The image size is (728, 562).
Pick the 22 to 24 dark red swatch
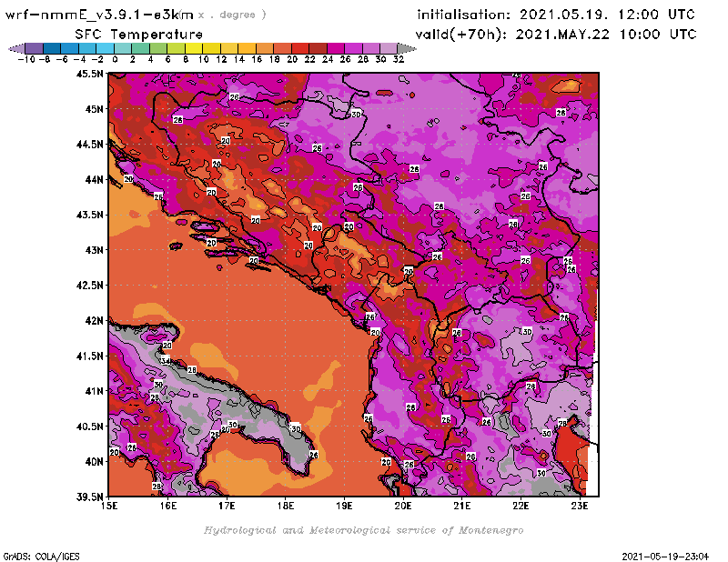318,48
